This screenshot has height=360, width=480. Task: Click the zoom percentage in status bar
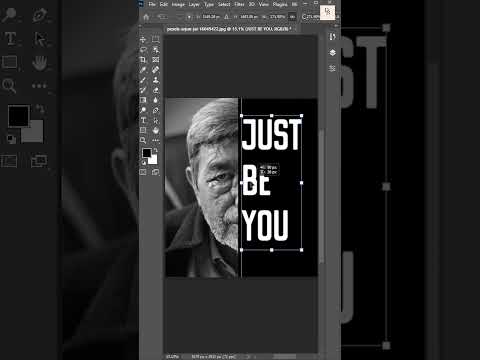tap(172, 357)
